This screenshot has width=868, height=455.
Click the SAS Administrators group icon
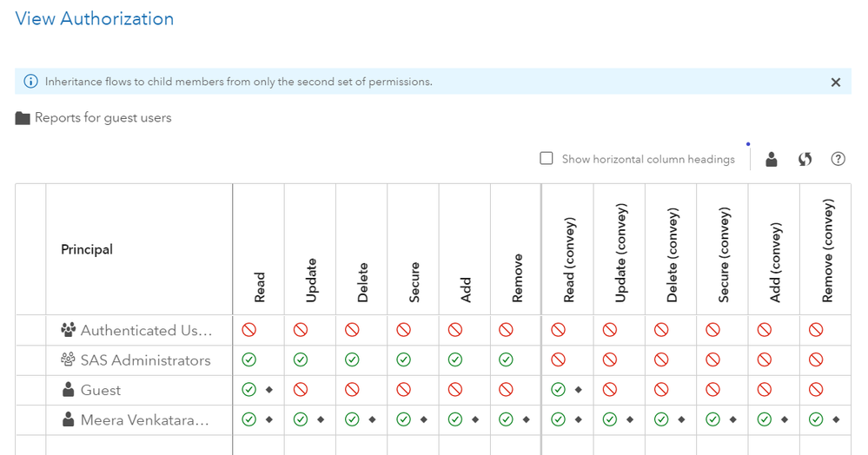click(x=69, y=359)
